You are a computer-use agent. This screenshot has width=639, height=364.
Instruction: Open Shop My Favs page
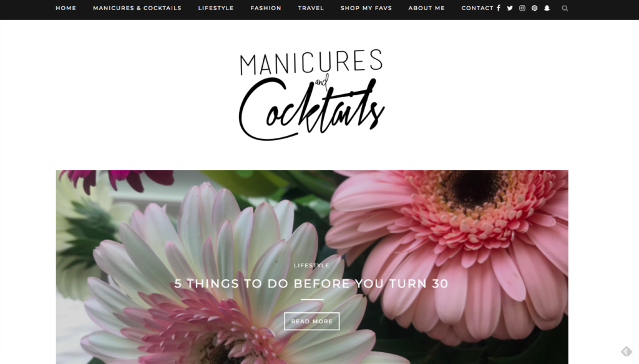pyautogui.click(x=366, y=8)
